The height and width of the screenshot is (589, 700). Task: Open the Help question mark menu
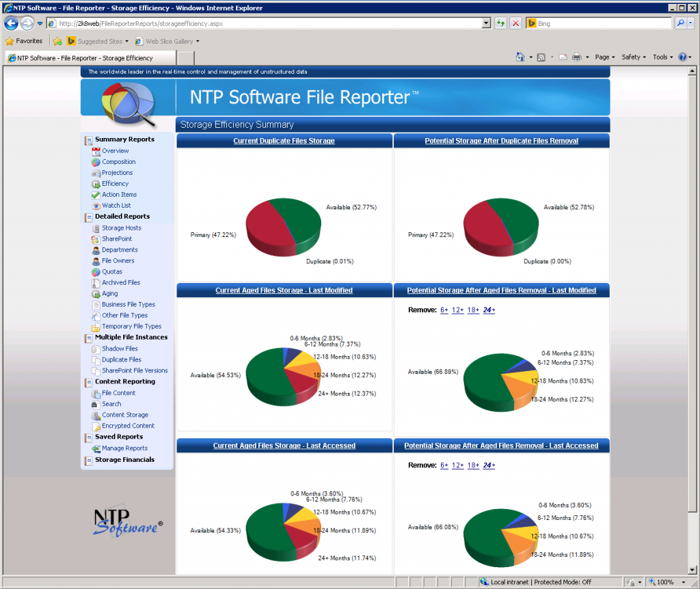tap(685, 57)
